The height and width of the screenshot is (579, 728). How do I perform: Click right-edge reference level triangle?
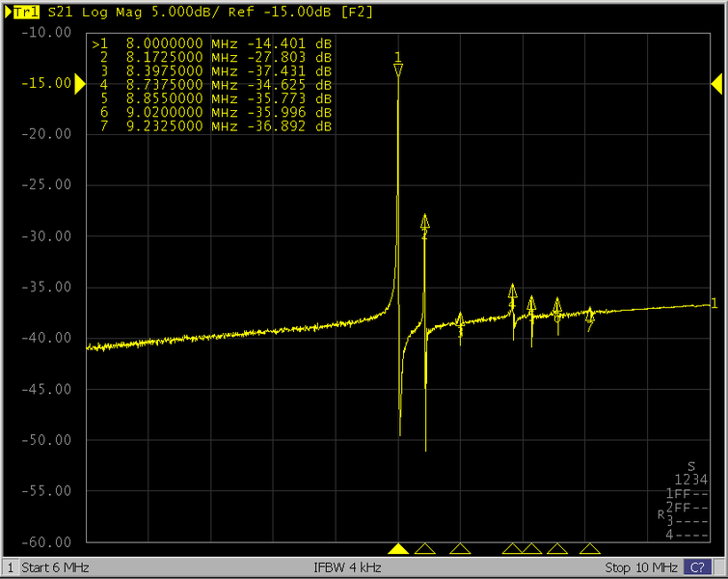[x=717, y=84]
